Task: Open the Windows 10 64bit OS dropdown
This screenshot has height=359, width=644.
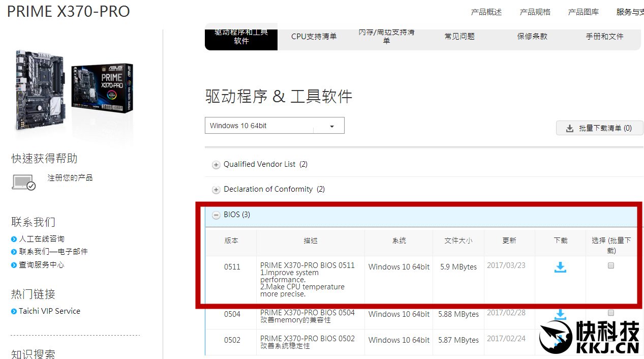Action: pyautogui.click(x=274, y=126)
